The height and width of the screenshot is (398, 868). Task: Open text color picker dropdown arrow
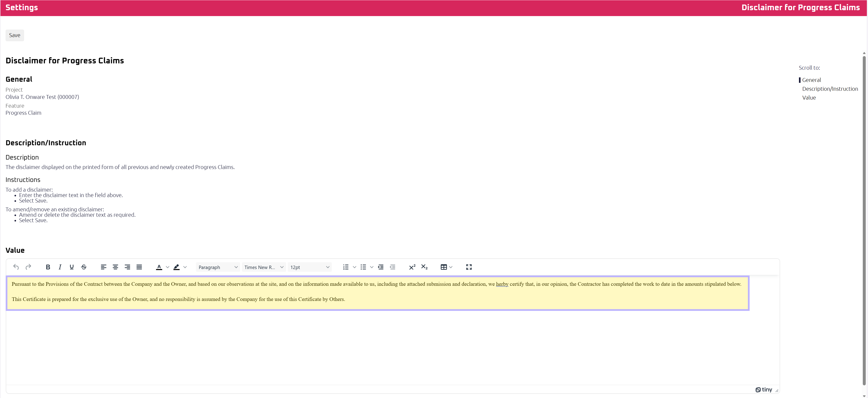[x=167, y=267]
